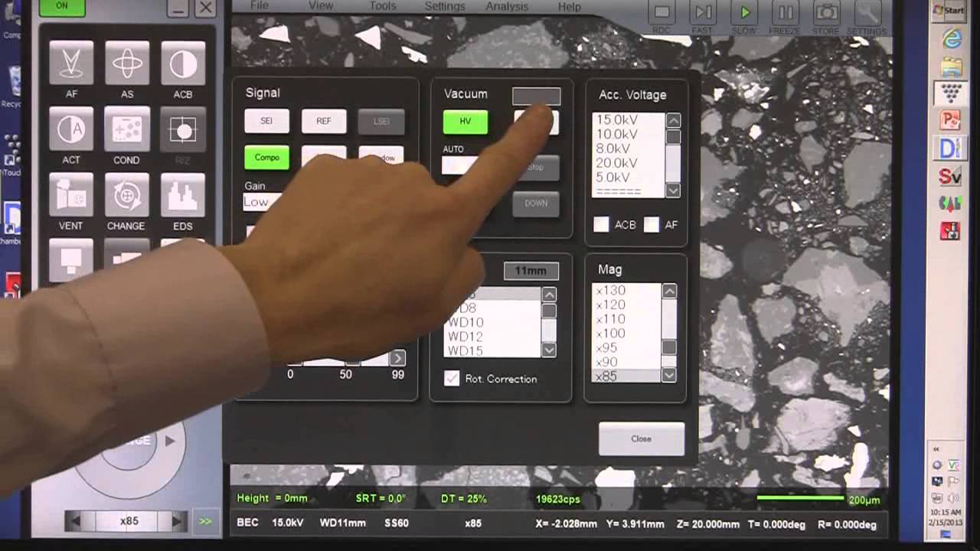Open the EDS analysis icon
The width and height of the screenshot is (980, 551).
pos(183,194)
